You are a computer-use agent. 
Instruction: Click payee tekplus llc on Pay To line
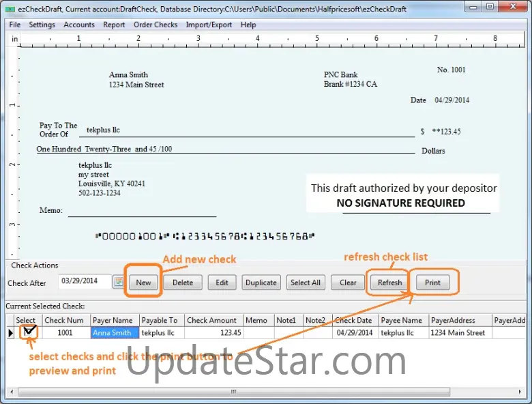103,130
